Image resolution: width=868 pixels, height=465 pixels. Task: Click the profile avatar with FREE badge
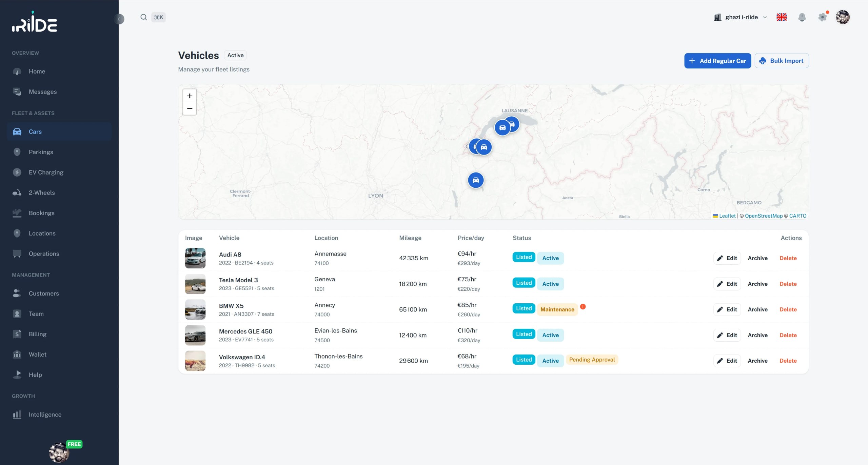[x=59, y=452]
